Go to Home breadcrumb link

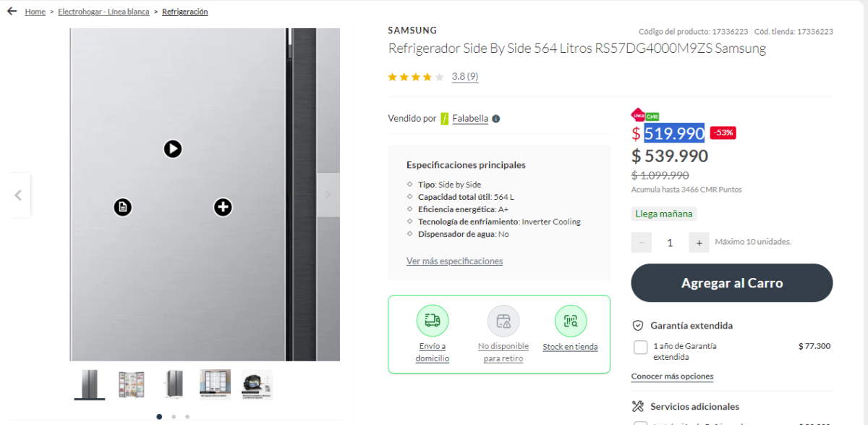pyautogui.click(x=35, y=12)
